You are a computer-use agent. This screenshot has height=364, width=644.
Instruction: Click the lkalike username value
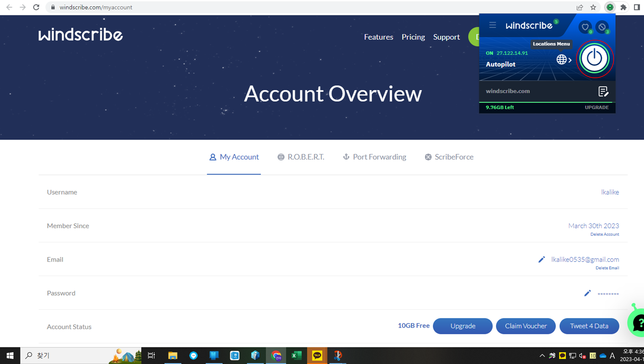pyautogui.click(x=610, y=192)
